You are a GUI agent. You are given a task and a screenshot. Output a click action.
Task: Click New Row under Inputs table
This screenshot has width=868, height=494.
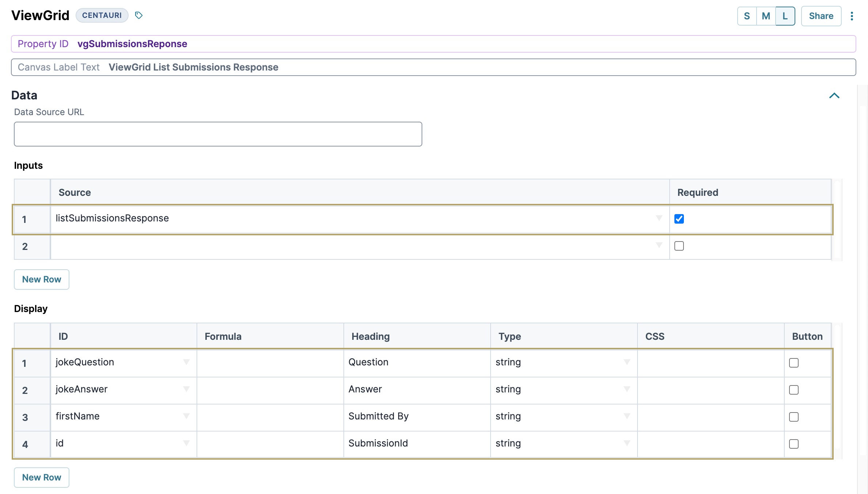coord(42,280)
